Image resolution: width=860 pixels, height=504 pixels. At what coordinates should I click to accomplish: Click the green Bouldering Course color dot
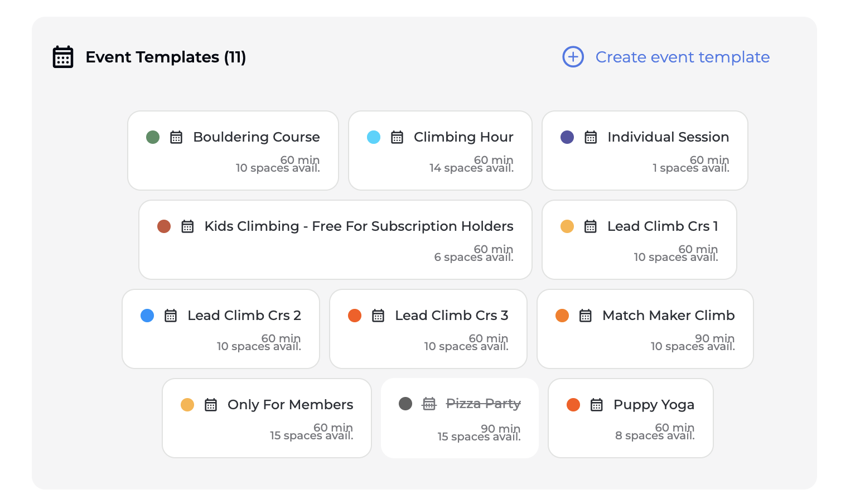pyautogui.click(x=153, y=137)
